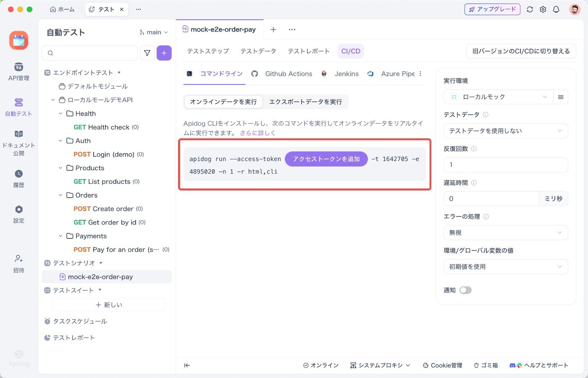This screenshot has height=378, width=588.
Task: Open 設定 in the left sidebar
Action: pos(18,214)
